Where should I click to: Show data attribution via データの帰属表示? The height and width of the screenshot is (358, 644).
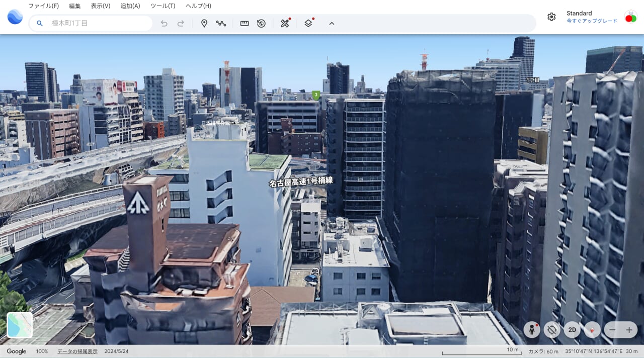(x=77, y=351)
